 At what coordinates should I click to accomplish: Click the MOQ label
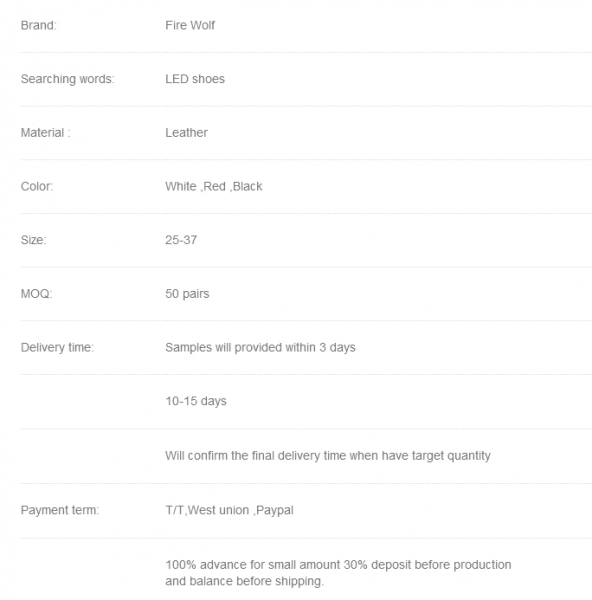click(x=36, y=294)
